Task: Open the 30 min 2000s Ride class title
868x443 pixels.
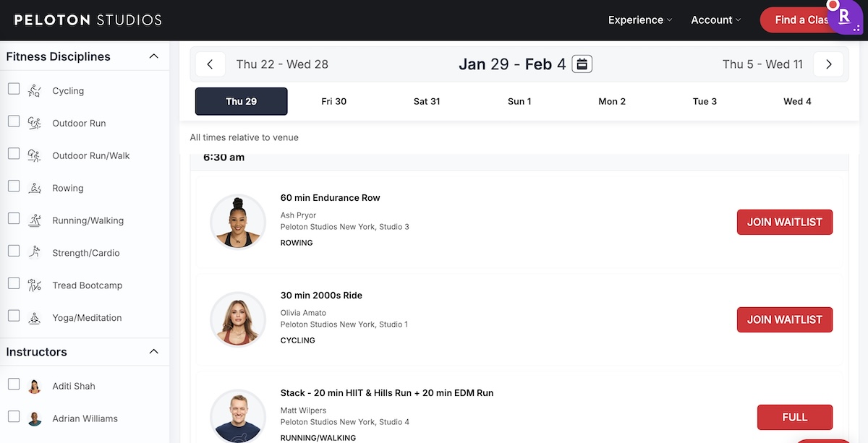Action: coord(321,296)
